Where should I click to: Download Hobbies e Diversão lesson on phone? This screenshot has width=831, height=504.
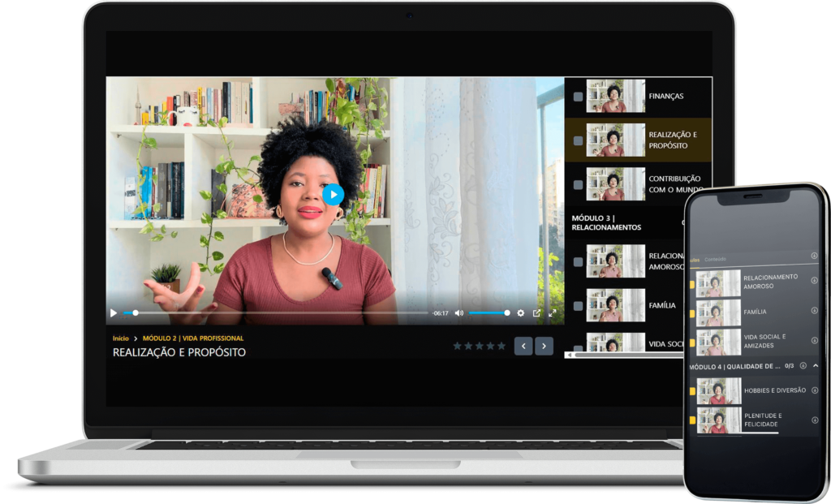814,390
